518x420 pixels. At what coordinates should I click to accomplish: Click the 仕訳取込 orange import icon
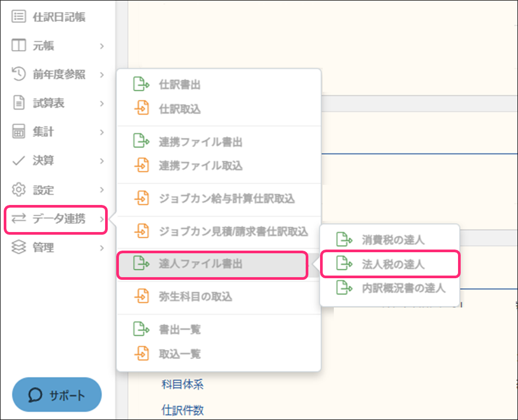[x=141, y=108]
